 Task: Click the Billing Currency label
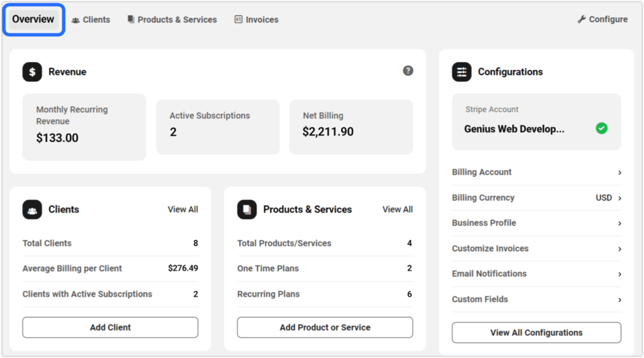point(483,198)
